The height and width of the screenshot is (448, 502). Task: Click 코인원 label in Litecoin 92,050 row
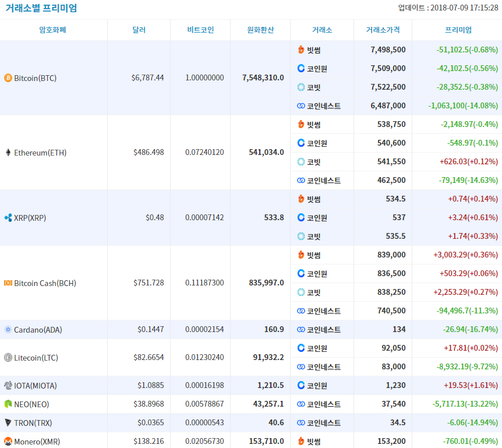click(317, 348)
